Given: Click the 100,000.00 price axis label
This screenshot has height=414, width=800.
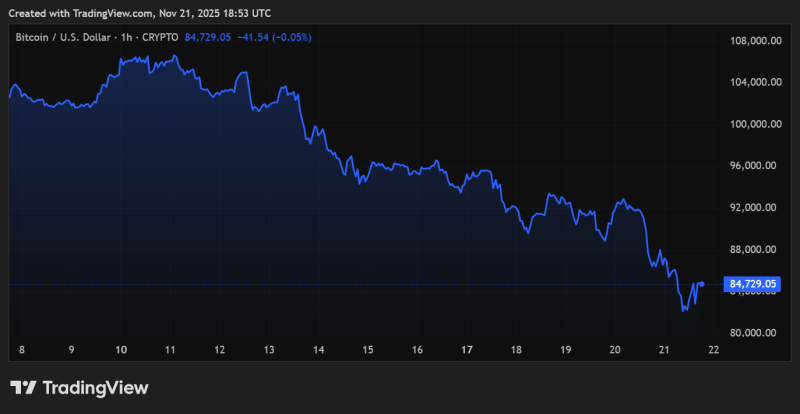Looking at the screenshot, I should tap(755, 124).
